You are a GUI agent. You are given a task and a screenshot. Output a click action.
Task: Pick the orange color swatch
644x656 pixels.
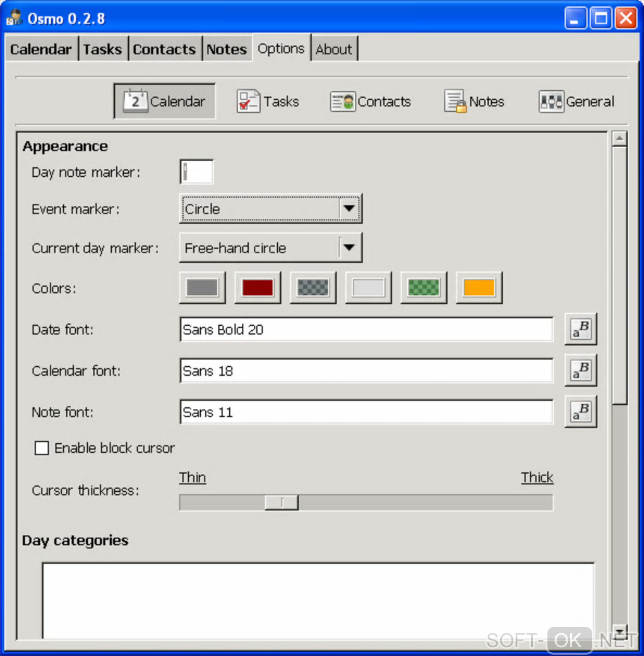tap(479, 287)
